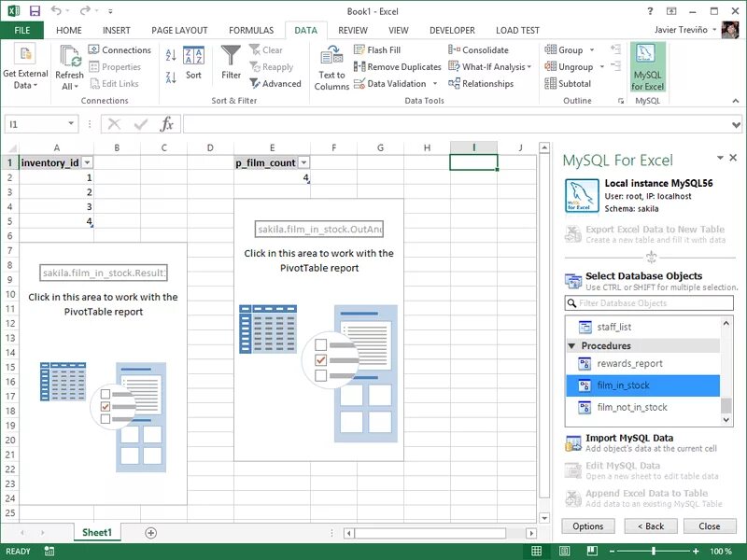Open Excel Help question mark
The height and width of the screenshot is (560, 747).
click(x=650, y=11)
